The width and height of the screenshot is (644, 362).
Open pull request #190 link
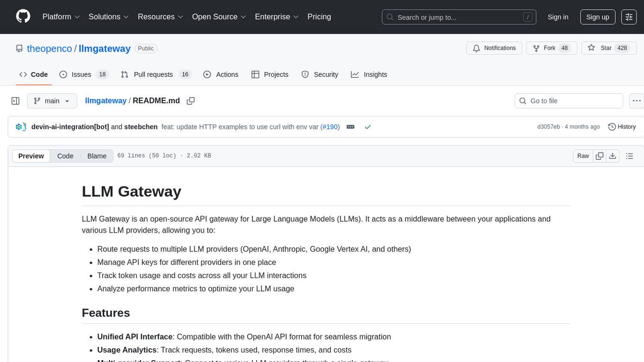(x=330, y=127)
